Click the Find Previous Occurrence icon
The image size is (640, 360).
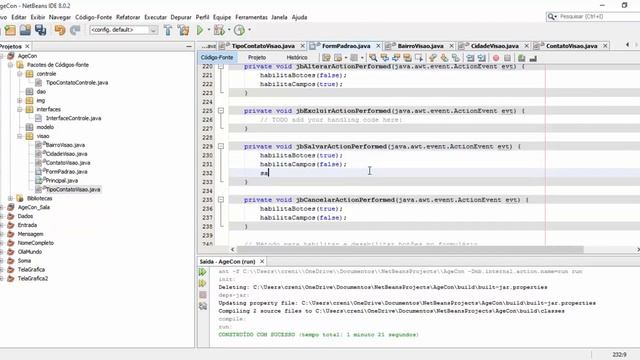[x=384, y=58]
